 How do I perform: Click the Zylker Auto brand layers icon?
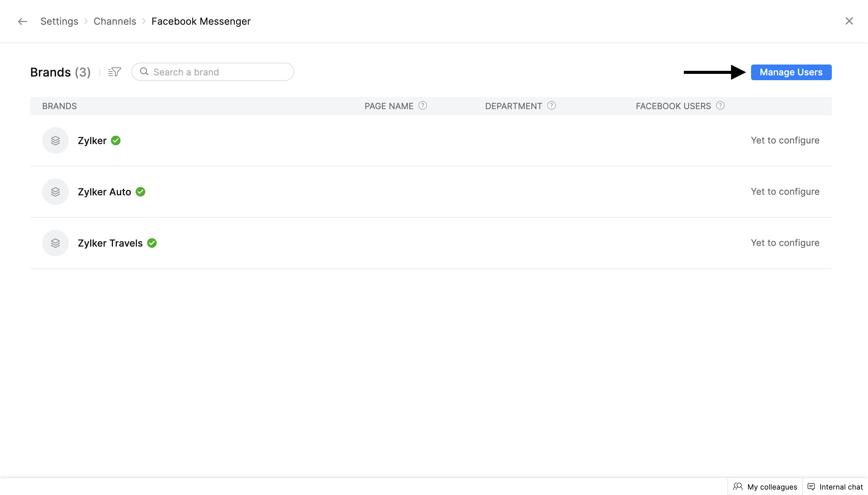(55, 192)
